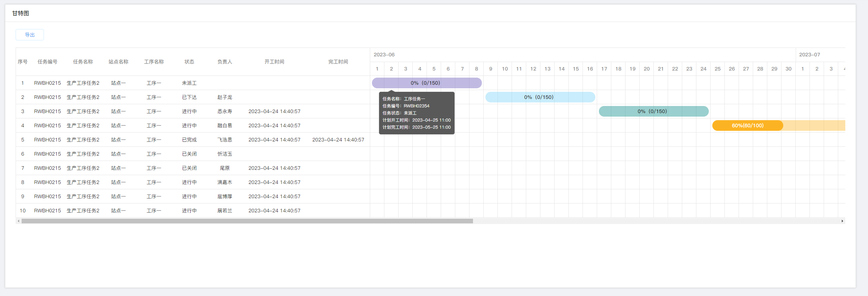Click the 甘特图 panel title
The width and height of the screenshot is (868, 296).
click(21, 13)
